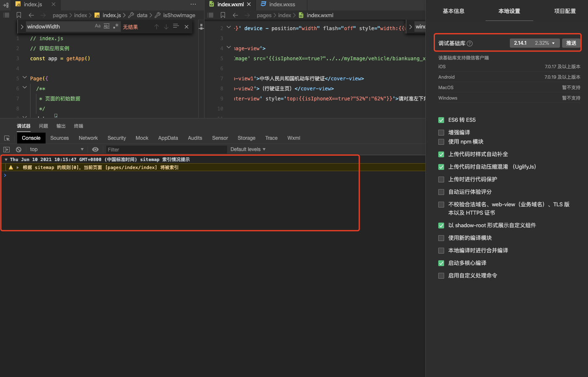
Task: Switch to the index.wxml editor tab
Action: coord(230,4)
